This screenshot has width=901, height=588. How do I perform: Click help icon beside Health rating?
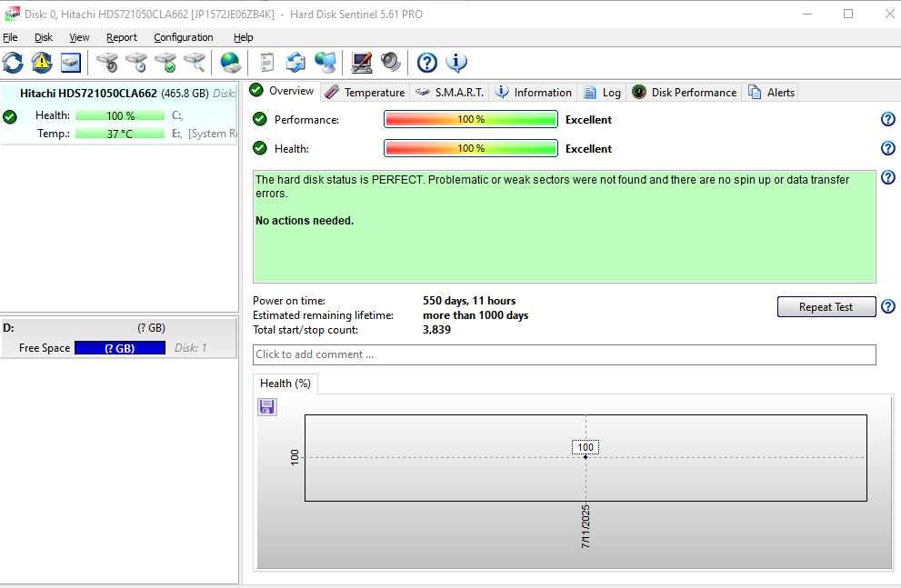pos(887,148)
